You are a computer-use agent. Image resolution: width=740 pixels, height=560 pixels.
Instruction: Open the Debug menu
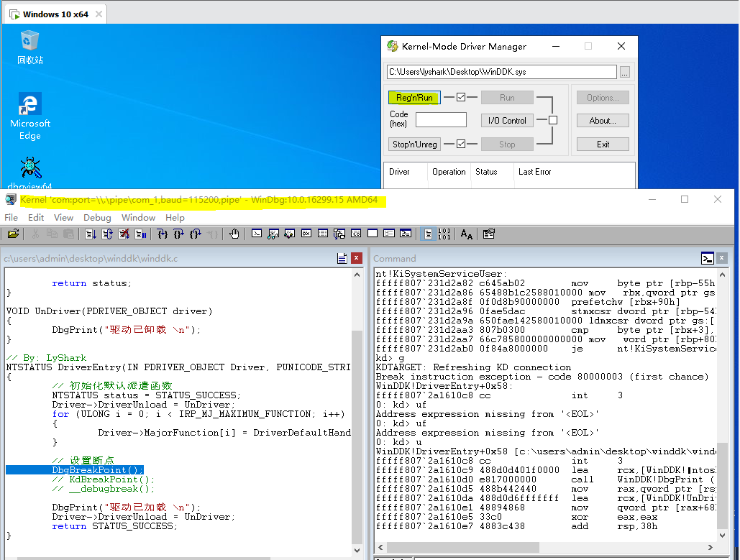tap(97, 217)
